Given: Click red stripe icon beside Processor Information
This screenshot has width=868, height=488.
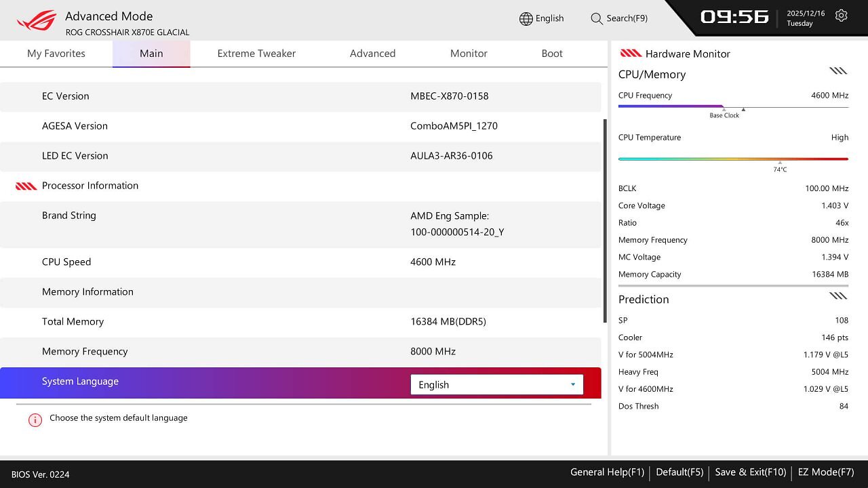Looking at the screenshot, I should click(x=26, y=186).
